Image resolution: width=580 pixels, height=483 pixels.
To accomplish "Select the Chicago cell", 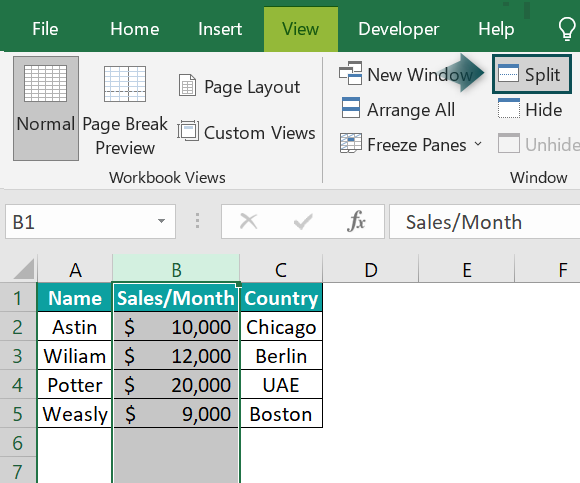I will [x=281, y=327].
